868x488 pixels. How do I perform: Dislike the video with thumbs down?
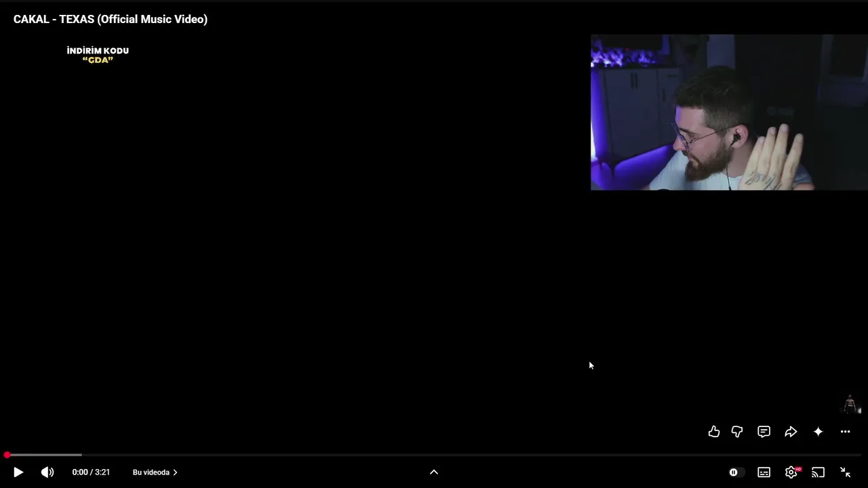coord(737,432)
